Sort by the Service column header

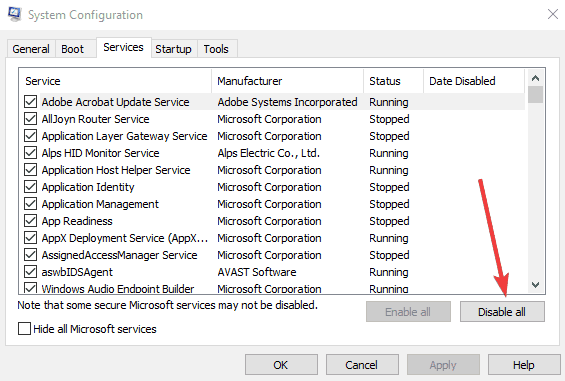tap(115, 81)
